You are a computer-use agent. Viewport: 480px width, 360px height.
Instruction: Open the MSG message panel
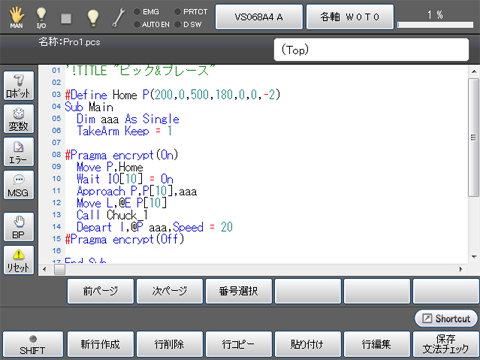19,185
